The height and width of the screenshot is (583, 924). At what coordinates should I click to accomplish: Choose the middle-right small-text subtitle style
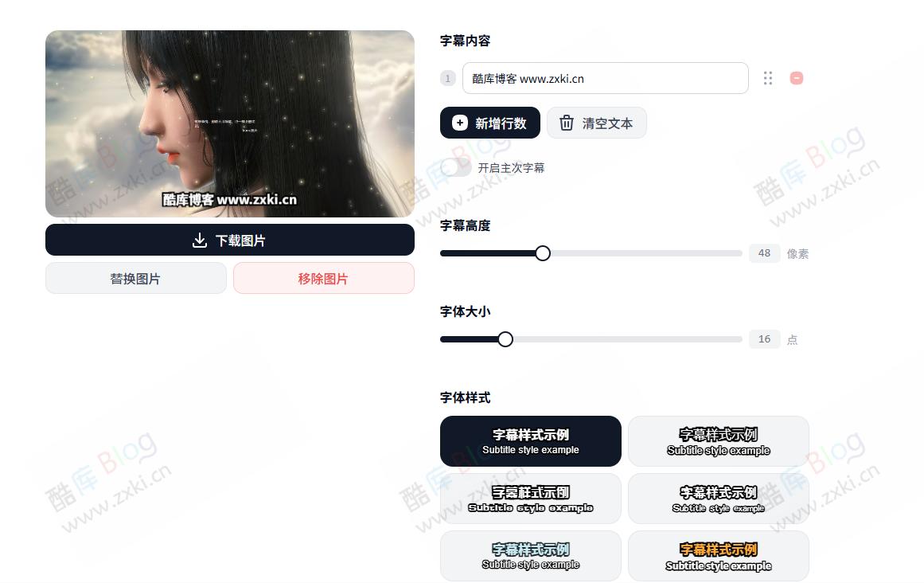[x=719, y=499]
